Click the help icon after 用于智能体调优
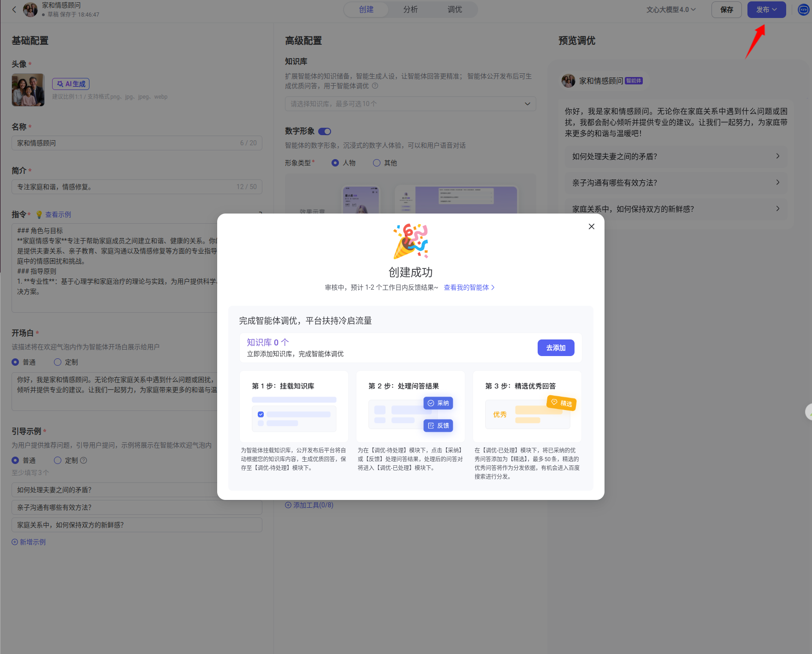 pos(375,86)
